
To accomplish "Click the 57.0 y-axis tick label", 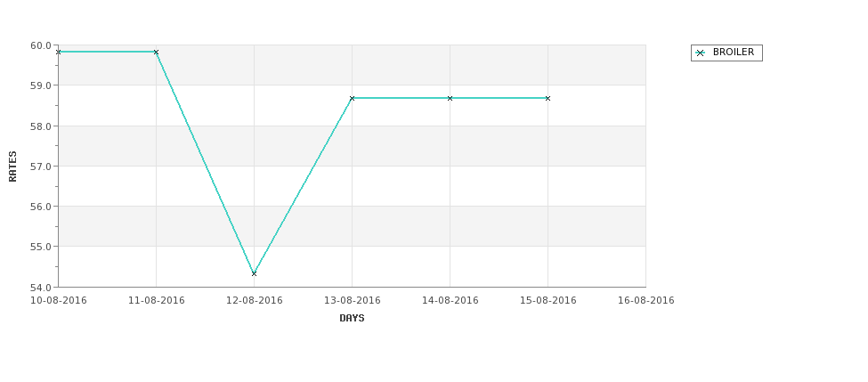I will point(42,167).
